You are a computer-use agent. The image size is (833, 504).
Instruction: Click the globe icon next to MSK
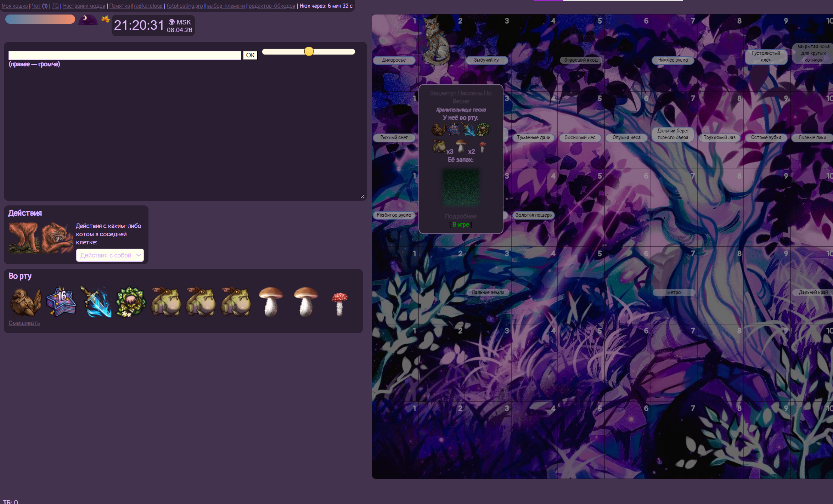(171, 22)
